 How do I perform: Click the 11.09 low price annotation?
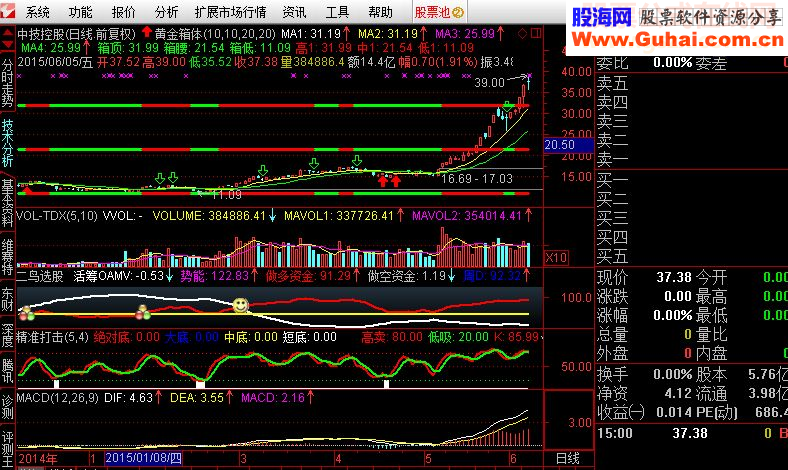227,195
